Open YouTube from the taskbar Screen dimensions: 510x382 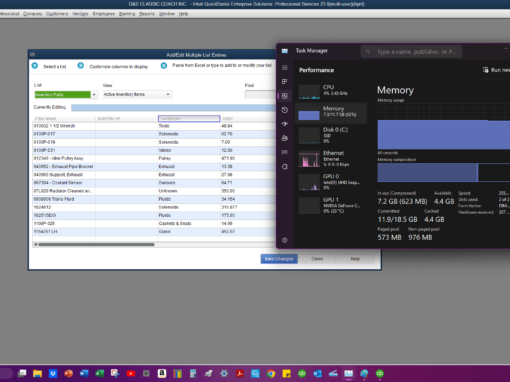131,373
